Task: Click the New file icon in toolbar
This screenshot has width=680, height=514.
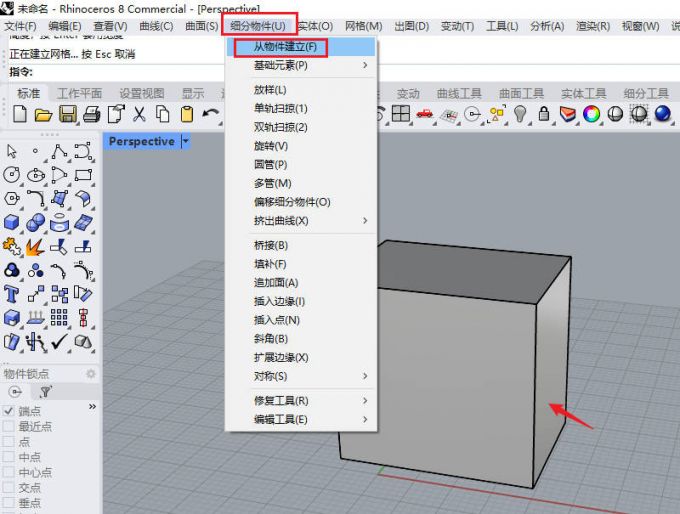Action: 20,115
